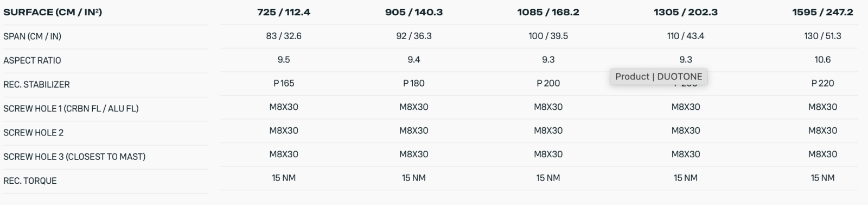Screen dimensions: 868x205
Task: Click the REC. TORQUE row label
Action: point(30,181)
